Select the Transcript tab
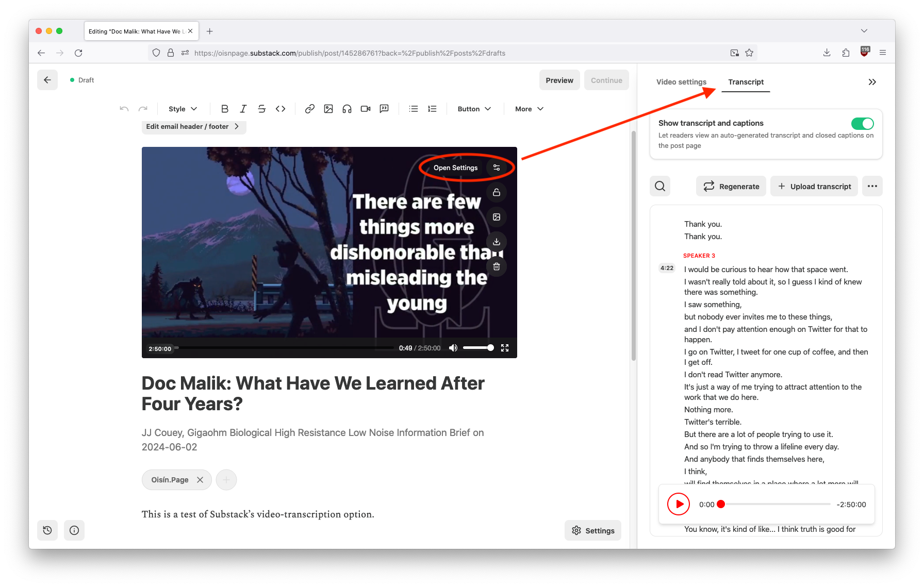The width and height of the screenshot is (924, 587). tap(746, 82)
